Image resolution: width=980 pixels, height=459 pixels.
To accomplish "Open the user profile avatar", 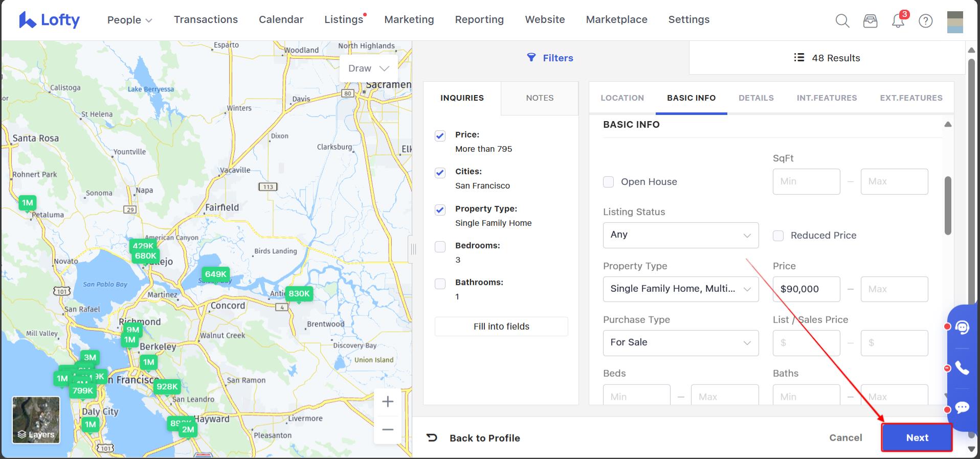I will [x=955, y=22].
